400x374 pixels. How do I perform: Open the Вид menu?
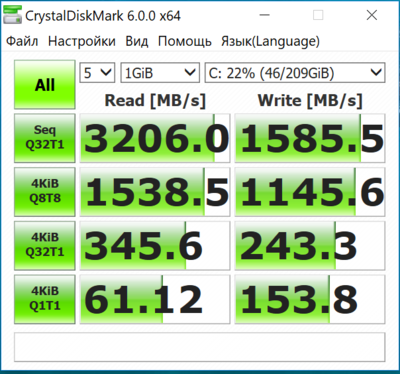[137, 41]
